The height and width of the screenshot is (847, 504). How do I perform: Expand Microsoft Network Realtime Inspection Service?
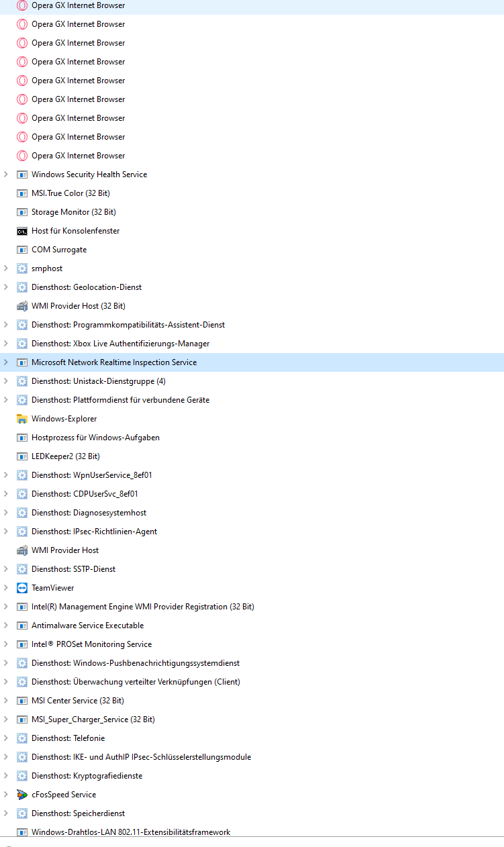(x=6, y=362)
